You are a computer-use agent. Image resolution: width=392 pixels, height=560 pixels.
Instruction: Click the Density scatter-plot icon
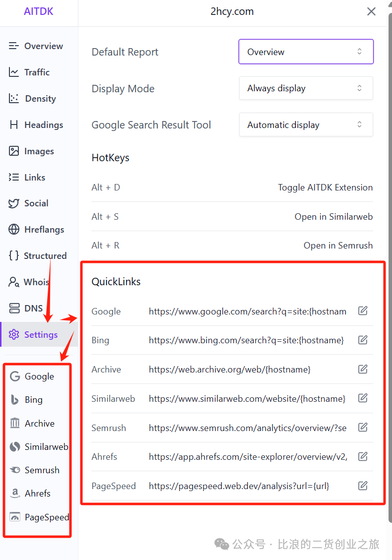[x=13, y=98]
